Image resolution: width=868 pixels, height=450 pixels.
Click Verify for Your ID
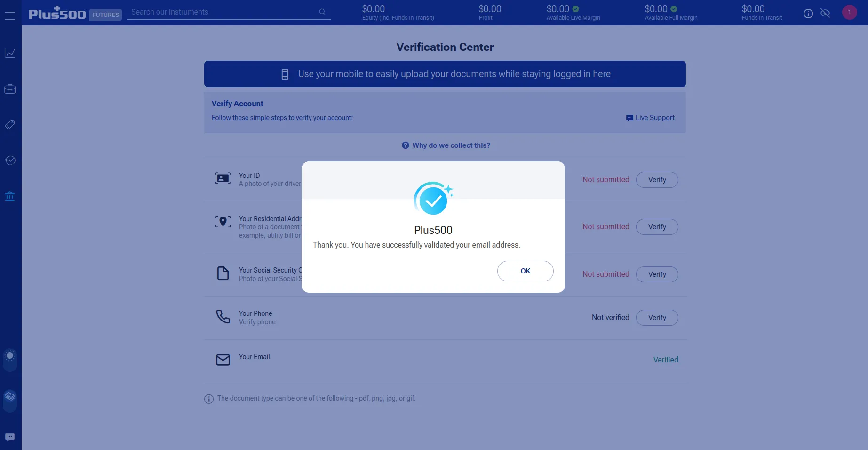pos(657,180)
